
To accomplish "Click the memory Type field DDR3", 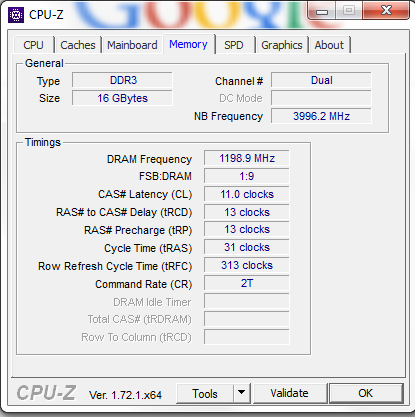I will point(122,80).
